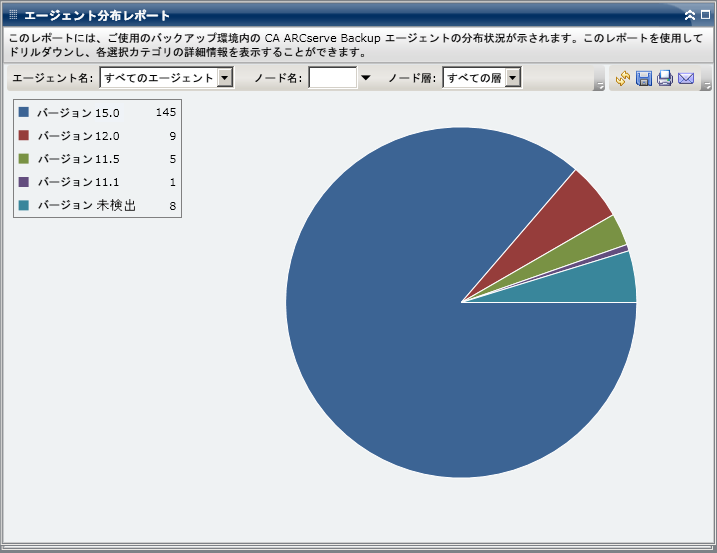Click the refresh report icon
The height and width of the screenshot is (553, 717).
click(x=623, y=78)
